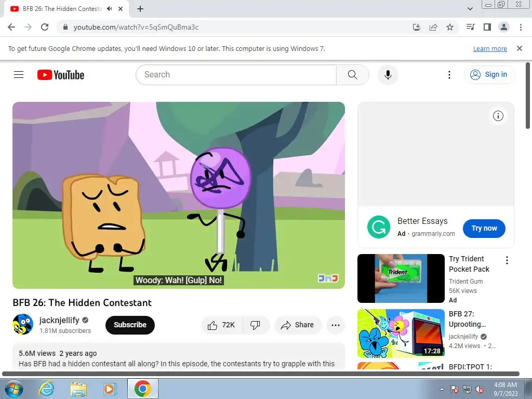The height and width of the screenshot is (399, 532).
Task: Open the Windows Start button
Action: [14, 389]
